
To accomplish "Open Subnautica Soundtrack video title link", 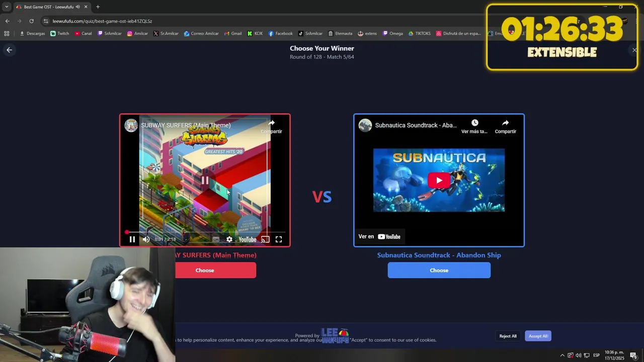I will pos(416,125).
